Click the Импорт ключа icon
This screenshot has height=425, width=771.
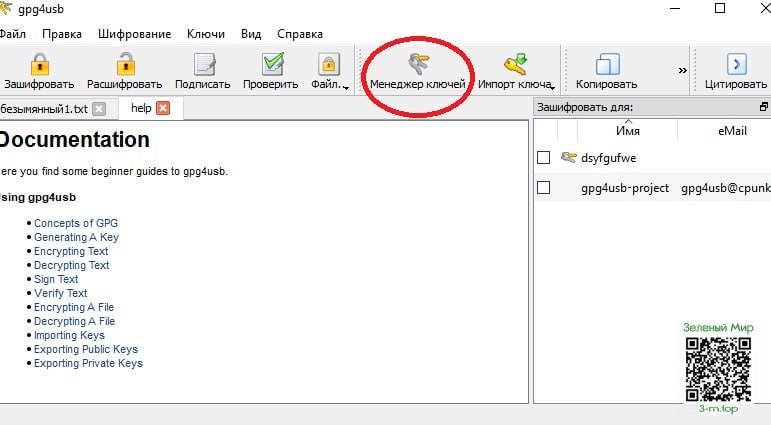click(x=514, y=66)
